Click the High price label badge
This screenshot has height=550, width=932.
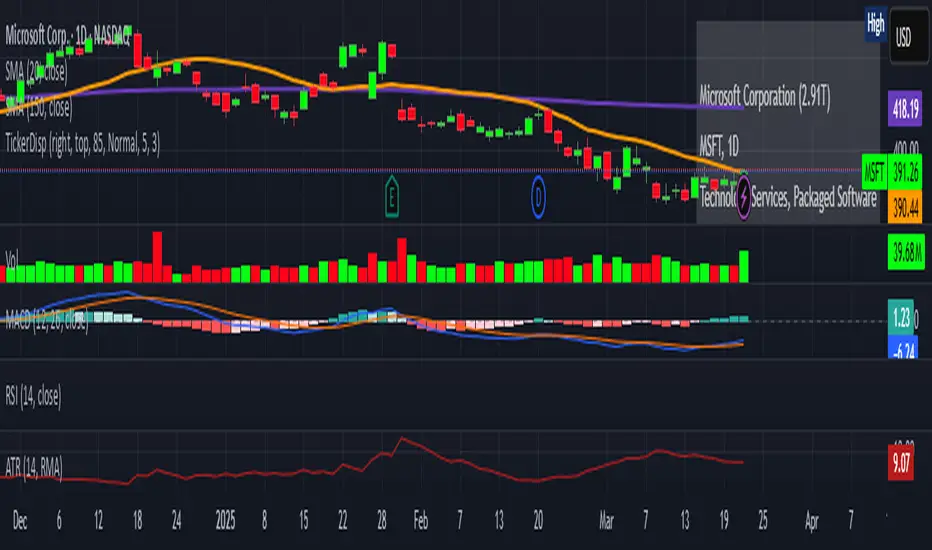pyautogui.click(x=876, y=24)
